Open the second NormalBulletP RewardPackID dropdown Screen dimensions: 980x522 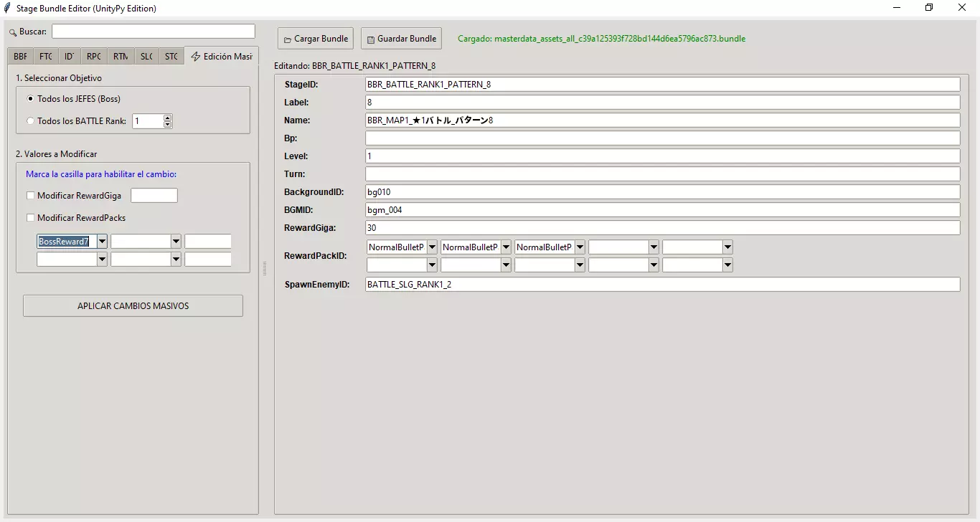(x=506, y=247)
